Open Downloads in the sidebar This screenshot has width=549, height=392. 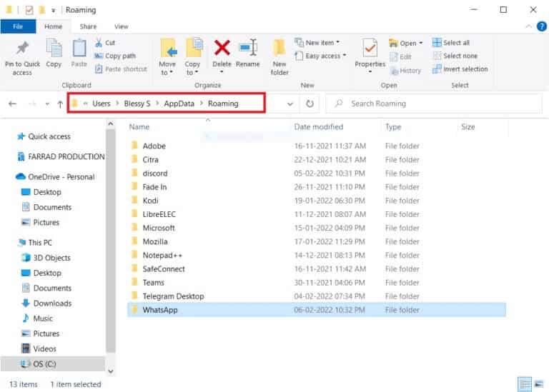[x=47, y=303]
